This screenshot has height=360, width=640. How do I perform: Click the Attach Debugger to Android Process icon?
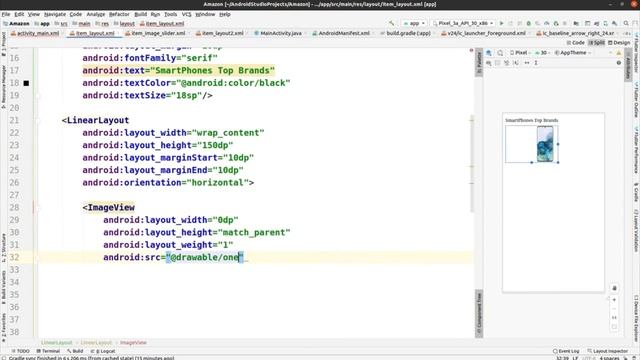tap(556, 23)
